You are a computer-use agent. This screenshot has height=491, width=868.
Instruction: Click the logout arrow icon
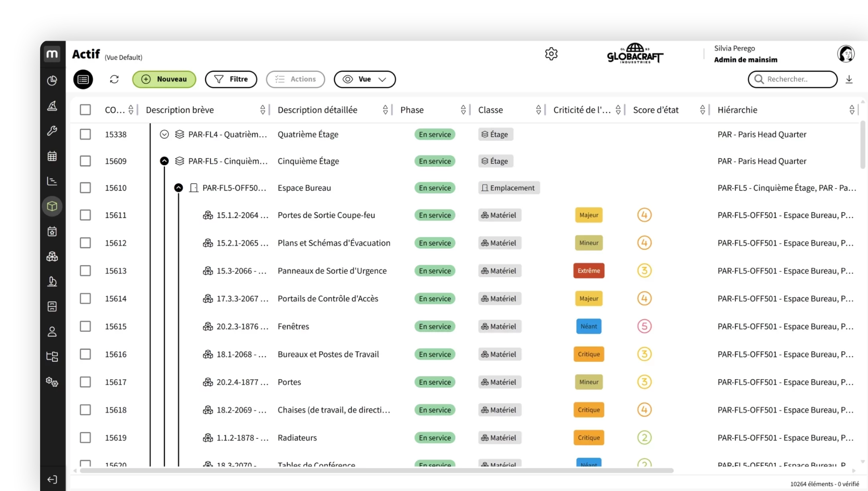tap(52, 479)
